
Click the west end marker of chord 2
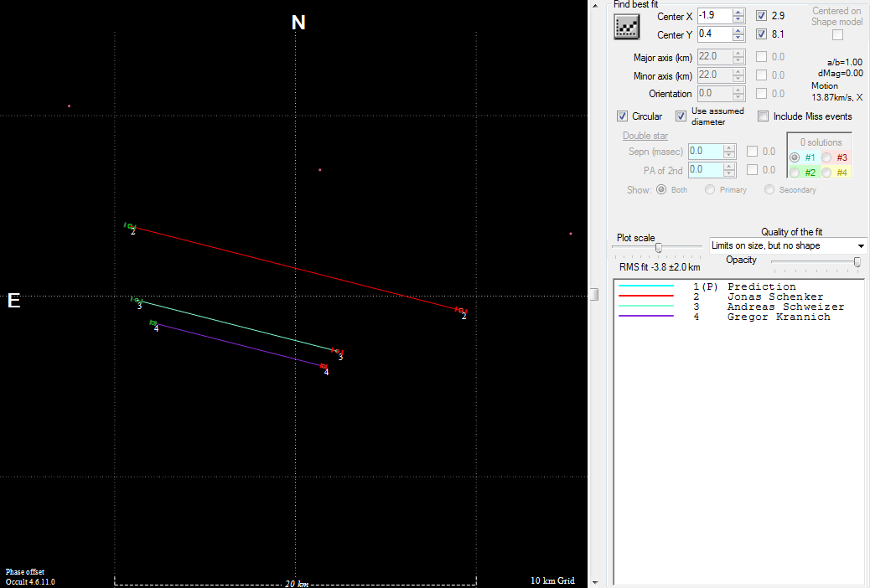(460, 310)
